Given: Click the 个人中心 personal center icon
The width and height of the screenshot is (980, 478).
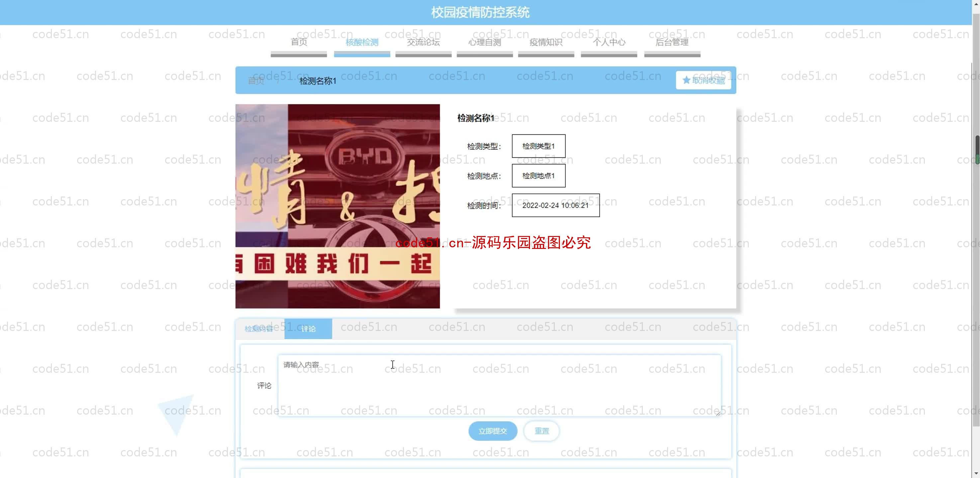Looking at the screenshot, I should pyautogui.click(x=609, y=42).
